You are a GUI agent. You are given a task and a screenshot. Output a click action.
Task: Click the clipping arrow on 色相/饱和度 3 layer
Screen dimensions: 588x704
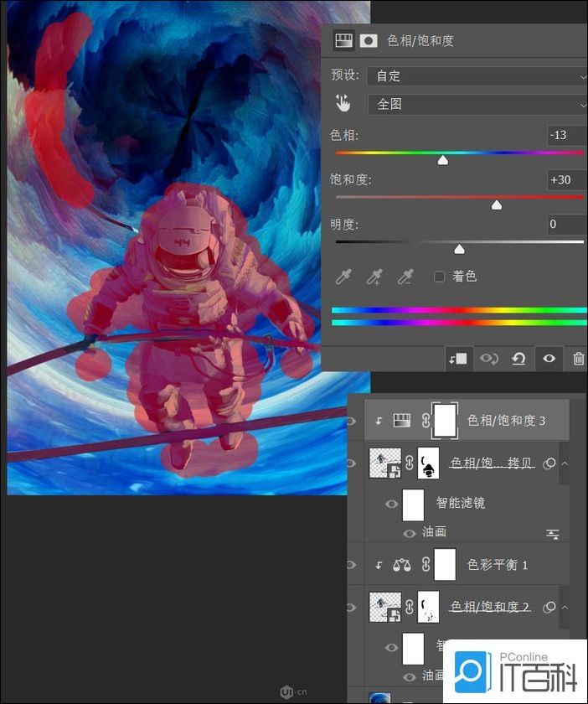pyautogui.click(x=379, y=421)
